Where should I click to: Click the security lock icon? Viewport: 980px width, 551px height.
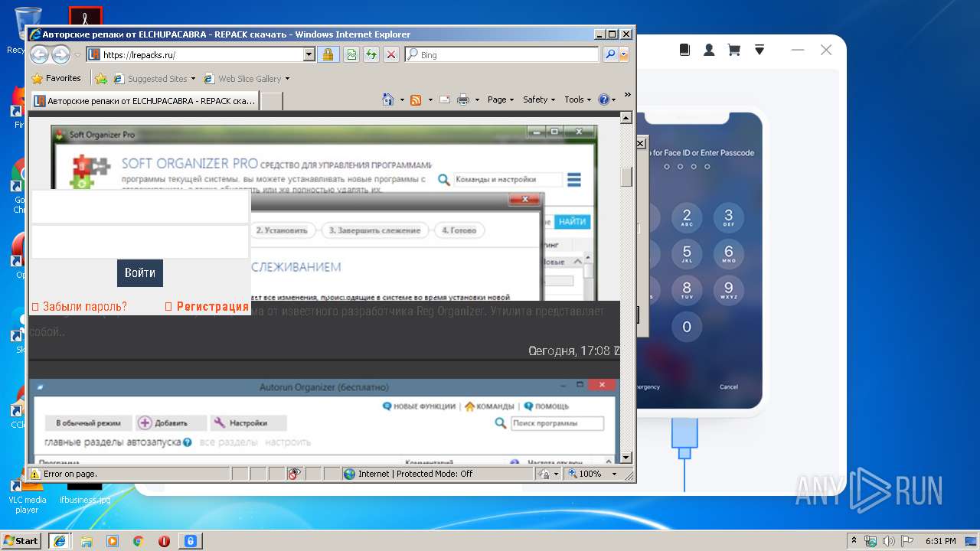coord(328,54)
